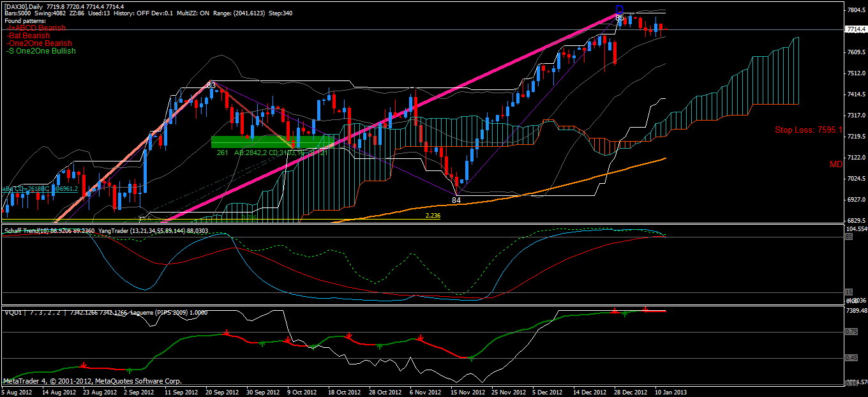Select current price tag 7714.4
Image resolution: width=868 pixels, height=397 pixels.
[x=856, y=29]
